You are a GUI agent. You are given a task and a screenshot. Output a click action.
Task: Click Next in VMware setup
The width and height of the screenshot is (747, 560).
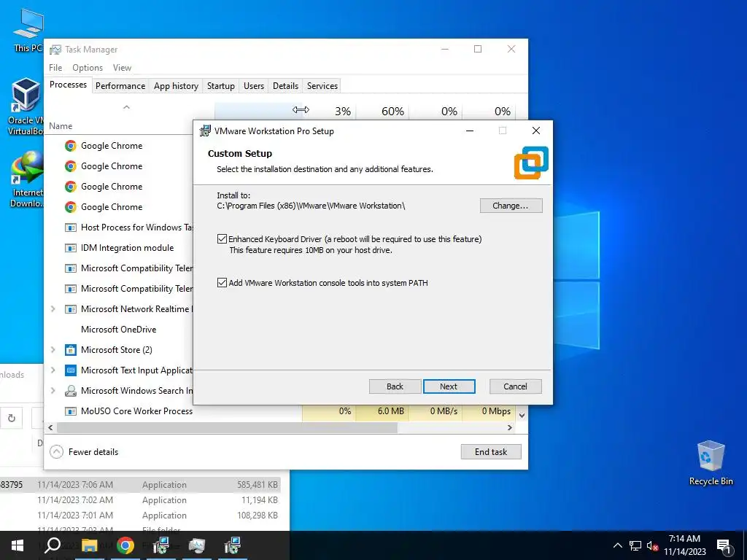(x=449, y=386)
